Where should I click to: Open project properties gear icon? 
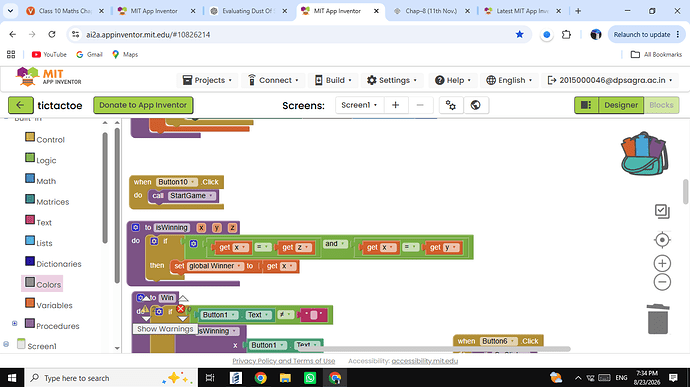pyautogui.click(x=451, y=105)
